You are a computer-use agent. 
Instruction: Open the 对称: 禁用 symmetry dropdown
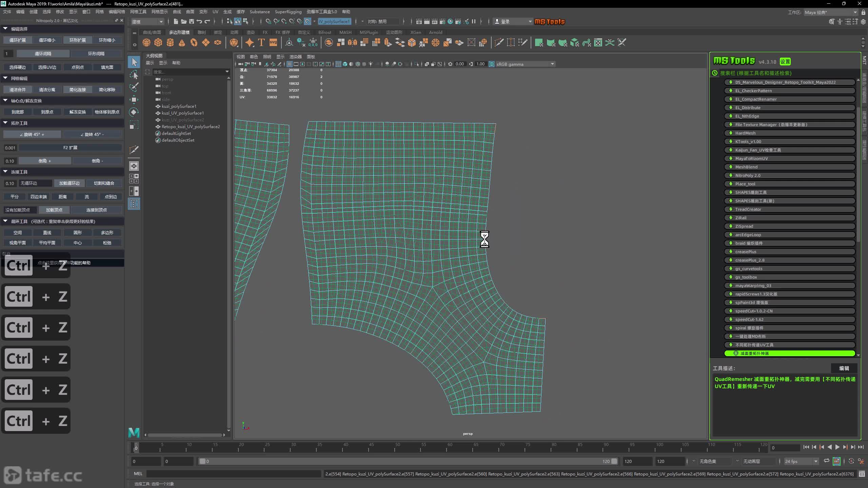(383, 21)
